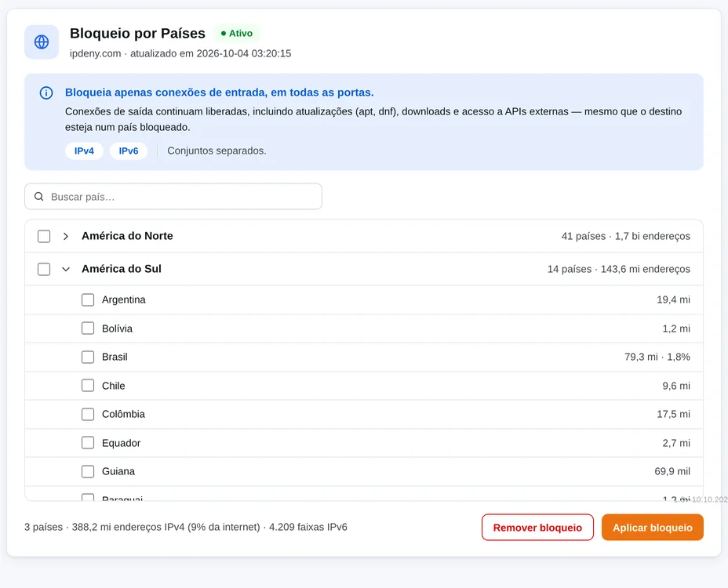
Task: Click Colômbia's '17,5 mi' value
Action: [x=674, y=414]
